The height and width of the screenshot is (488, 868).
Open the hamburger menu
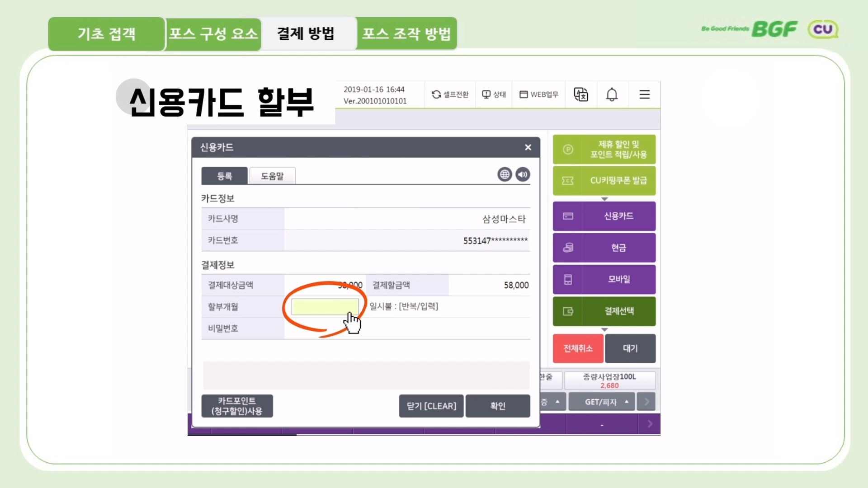point(645,94)
